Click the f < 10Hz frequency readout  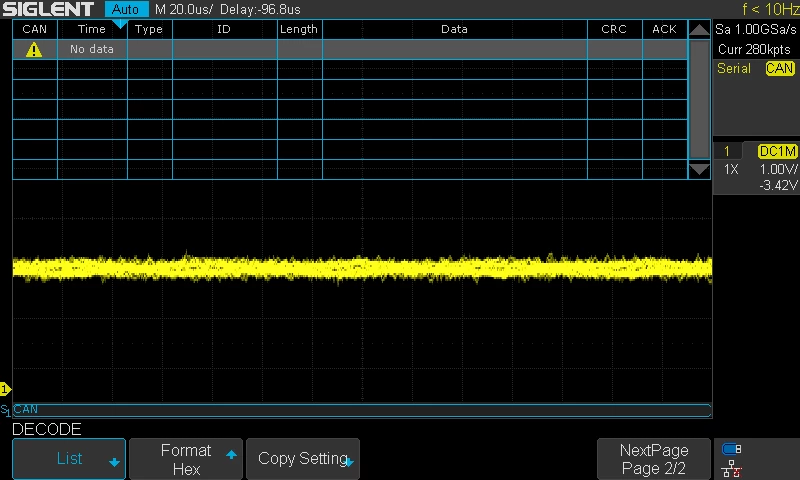point(771,9)
